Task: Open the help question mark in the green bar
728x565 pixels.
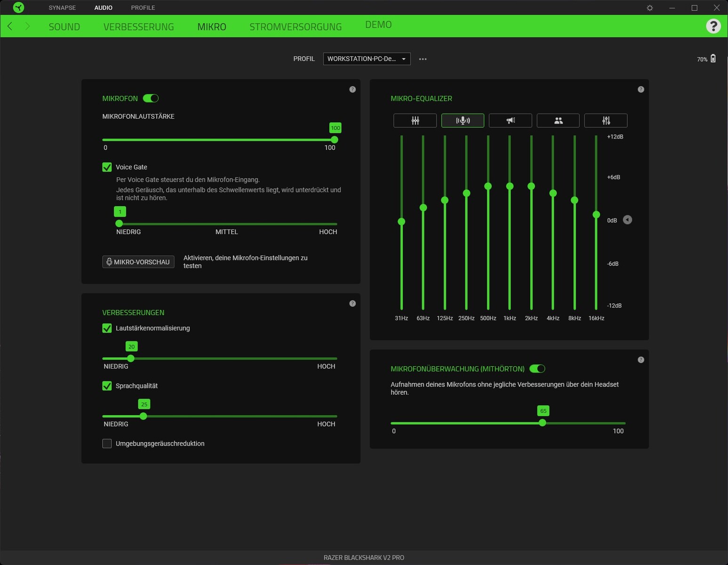Action: [x=713, y=26]
